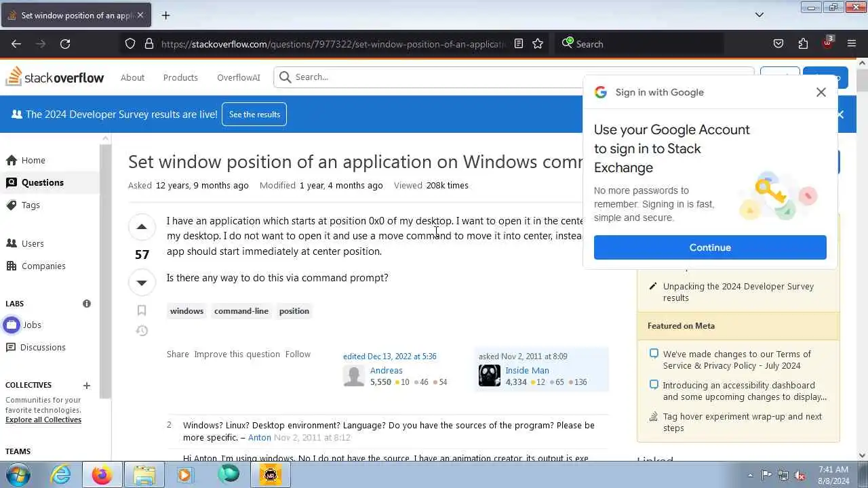Upvote the question with the up arrow

[x=142, y=227]
